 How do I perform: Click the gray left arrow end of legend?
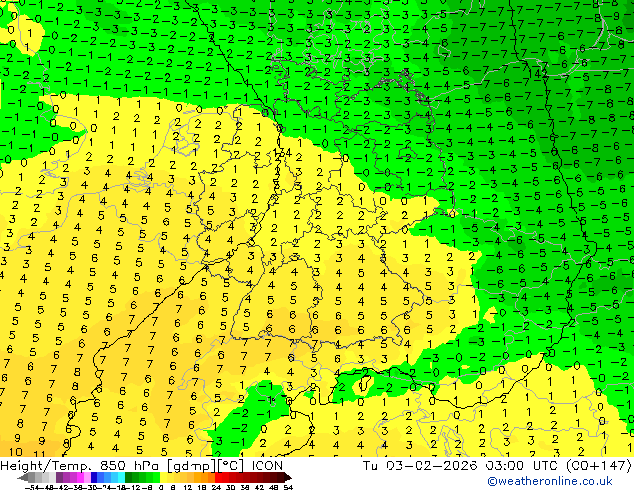coord(23,478)
